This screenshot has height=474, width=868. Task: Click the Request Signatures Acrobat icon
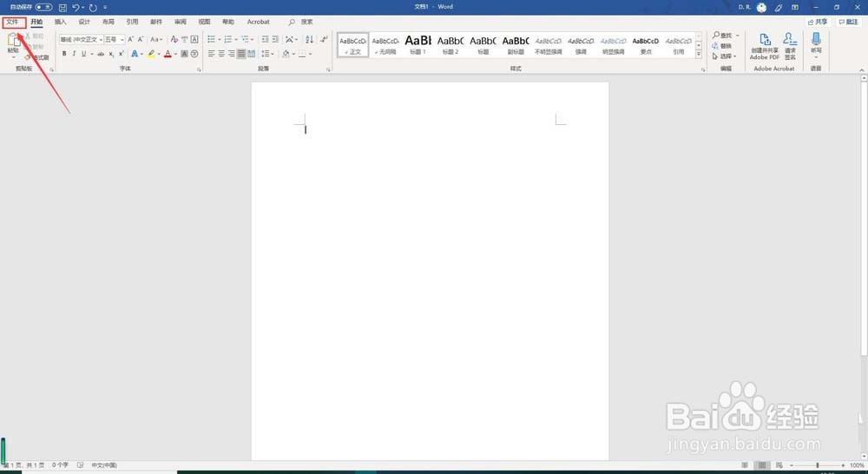coord(790,47)
